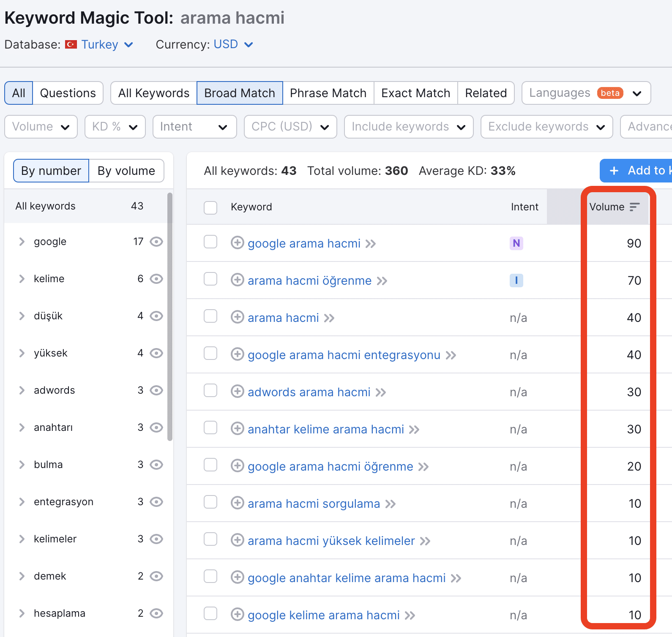Click the plus icon beside google kelime arama hacmi

(x=237, y=615)
